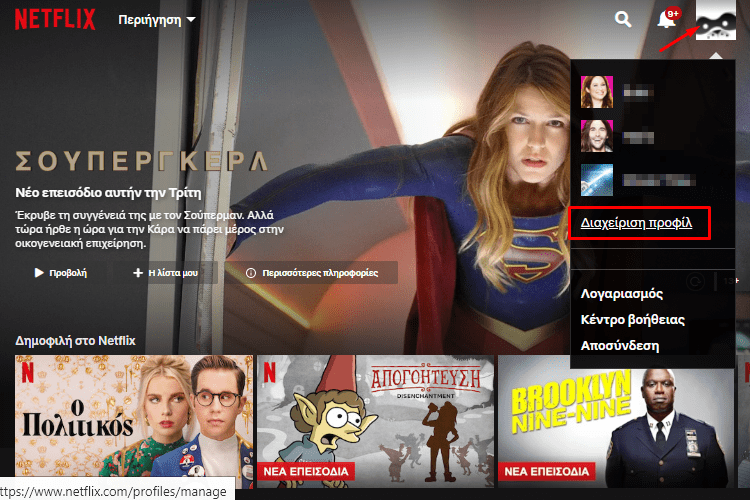750x500 pixels.
Task: Open Ο Πολιτικός show thumbnail
Action: pos(134,421)
